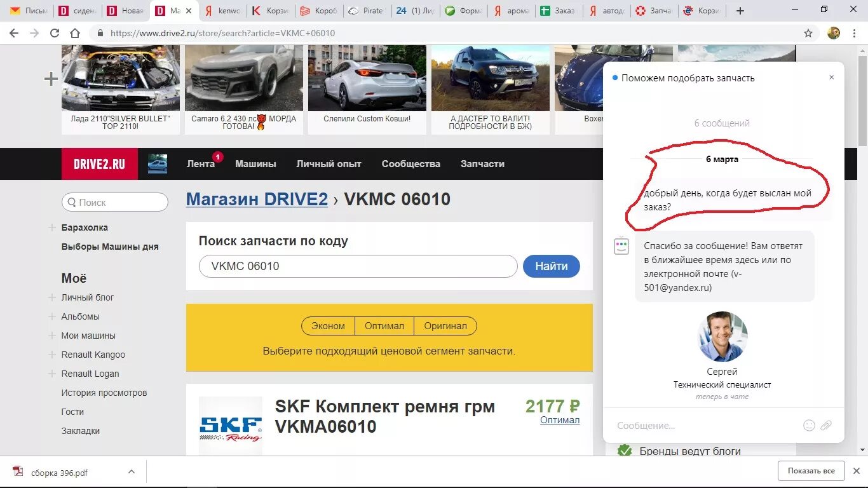Open the Camaro 6.2 430 лс post
The width and height of the screenshot is (868, 488).
coord(244,90)
